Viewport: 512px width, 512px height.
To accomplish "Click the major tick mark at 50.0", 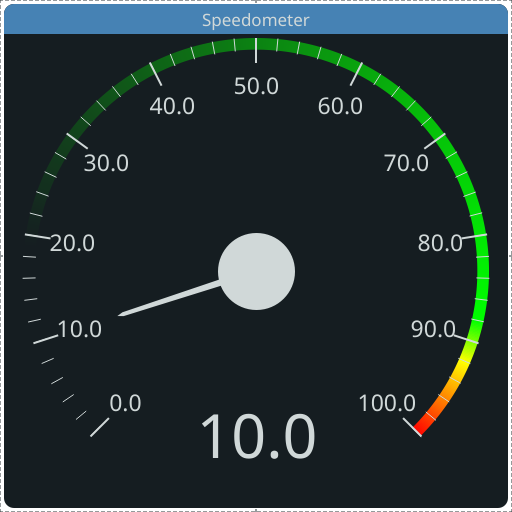I will click(x=256, y=51).
